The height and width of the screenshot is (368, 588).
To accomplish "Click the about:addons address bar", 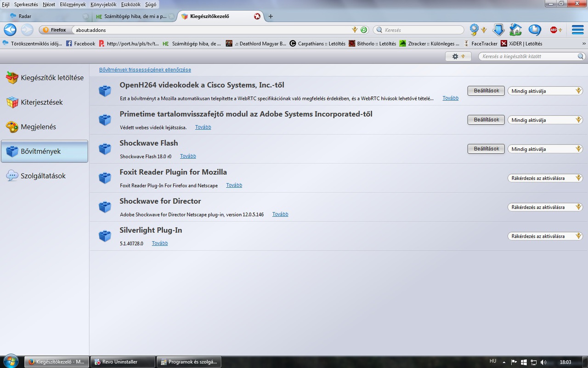I will [x=211, y=30].
